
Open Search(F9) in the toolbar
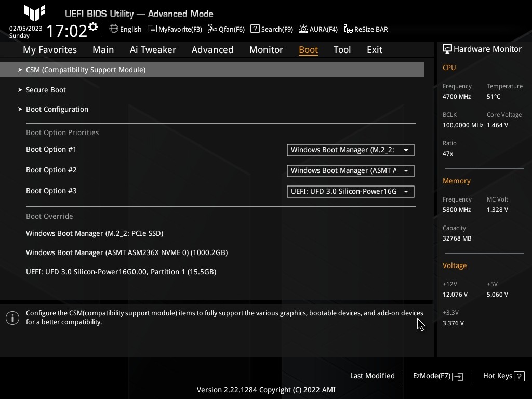272,29
